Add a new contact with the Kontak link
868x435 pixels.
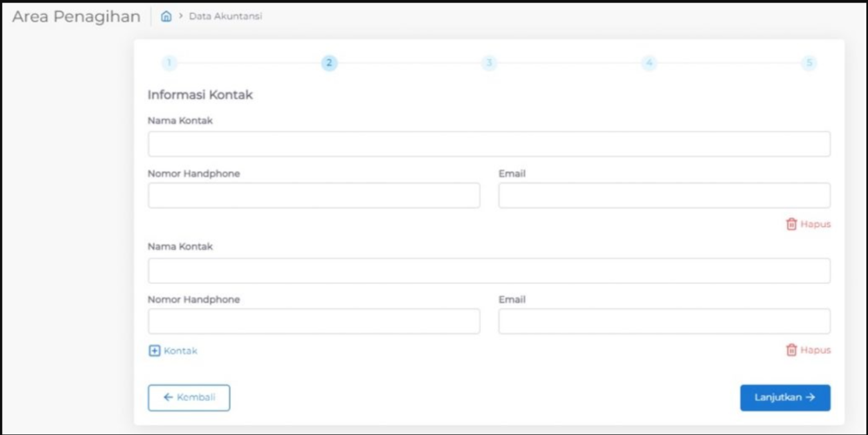click(173, 351)
